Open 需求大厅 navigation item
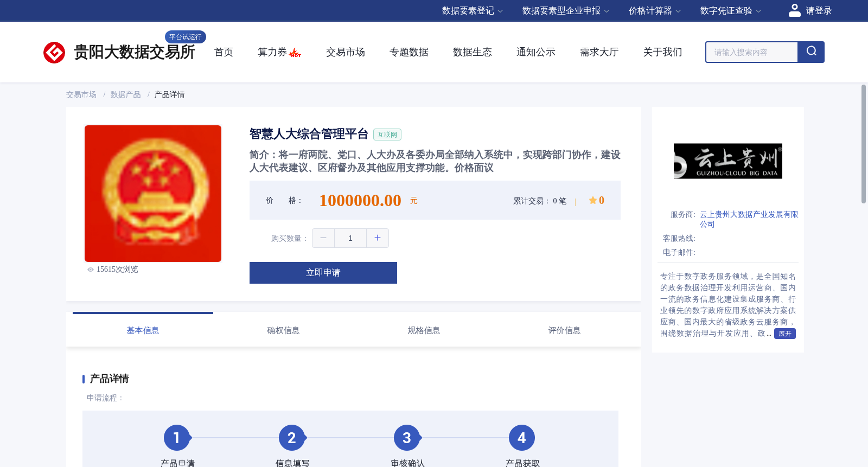The height and width of the screenshot is (467, 868). coord(599,52)
